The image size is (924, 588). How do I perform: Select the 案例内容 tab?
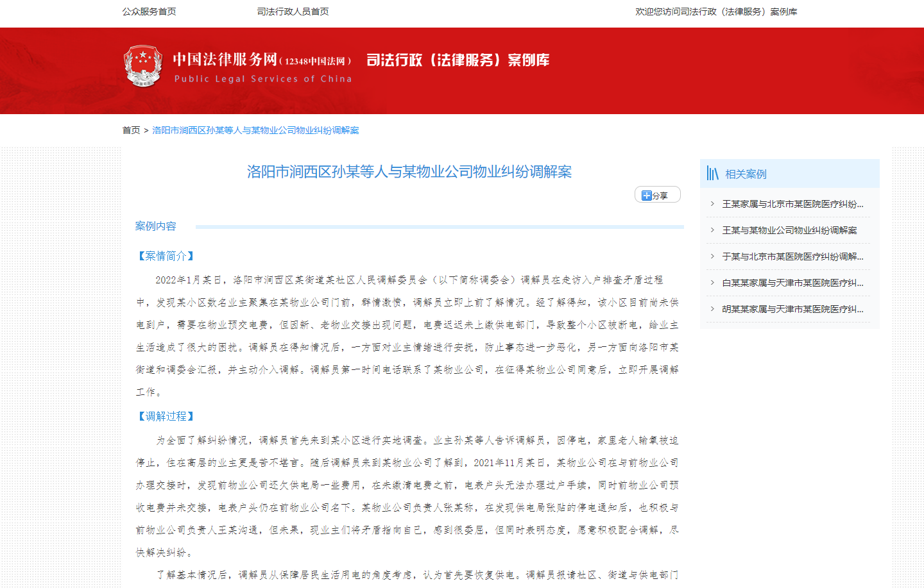[x=155, y=226]
